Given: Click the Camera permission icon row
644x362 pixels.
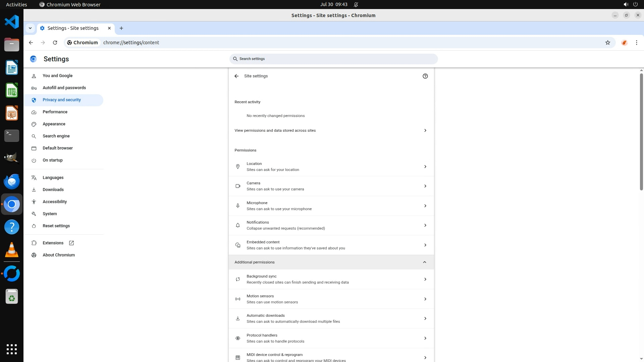Looking at the screenshot, I should click(238, 186).
